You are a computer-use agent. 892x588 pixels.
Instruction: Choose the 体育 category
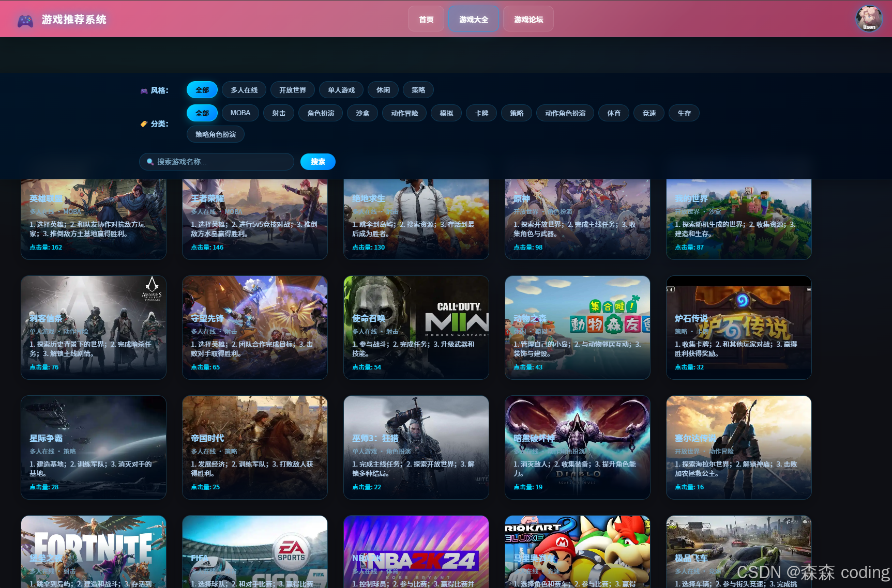(614, 113)
